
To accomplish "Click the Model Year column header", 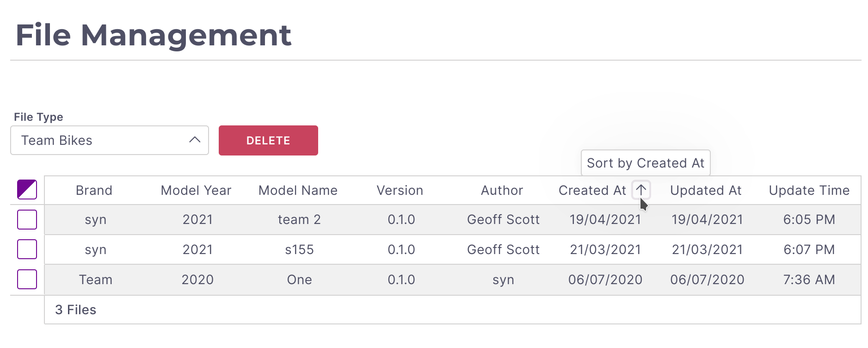I will [x=196, y=190].
